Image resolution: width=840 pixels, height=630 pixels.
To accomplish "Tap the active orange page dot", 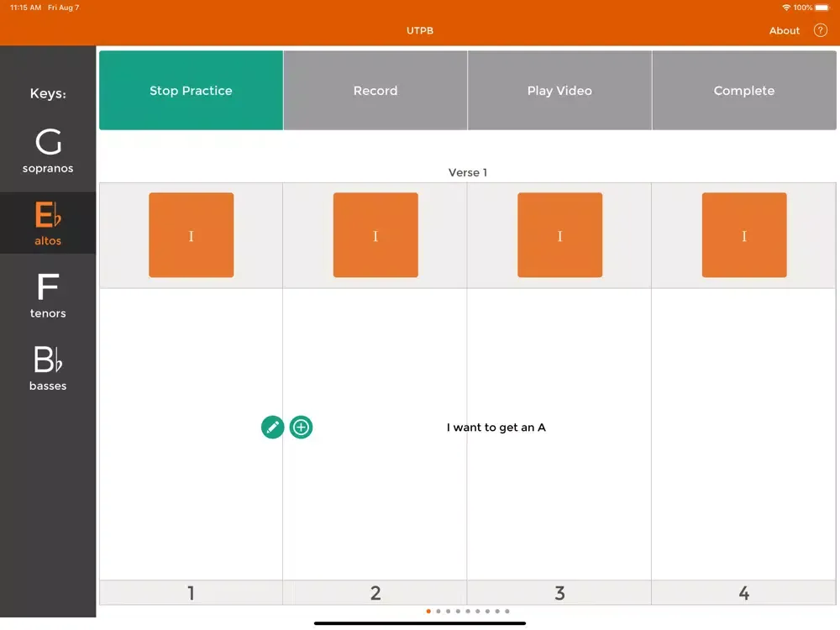I will click(428, 612).
